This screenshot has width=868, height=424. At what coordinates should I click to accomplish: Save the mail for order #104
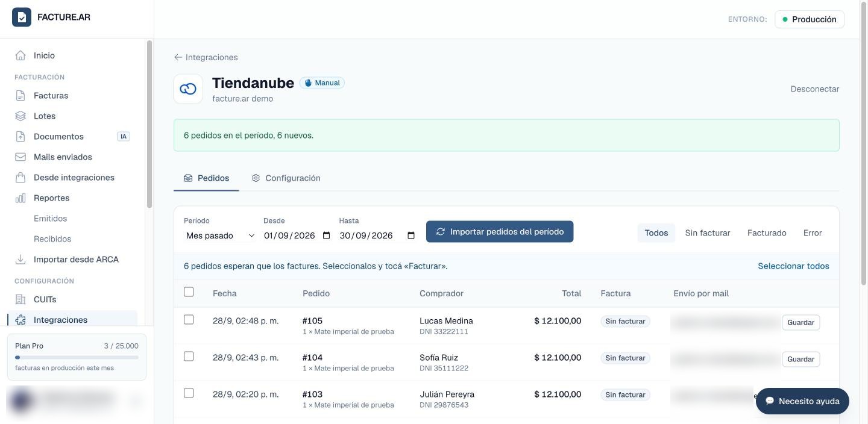801,359
